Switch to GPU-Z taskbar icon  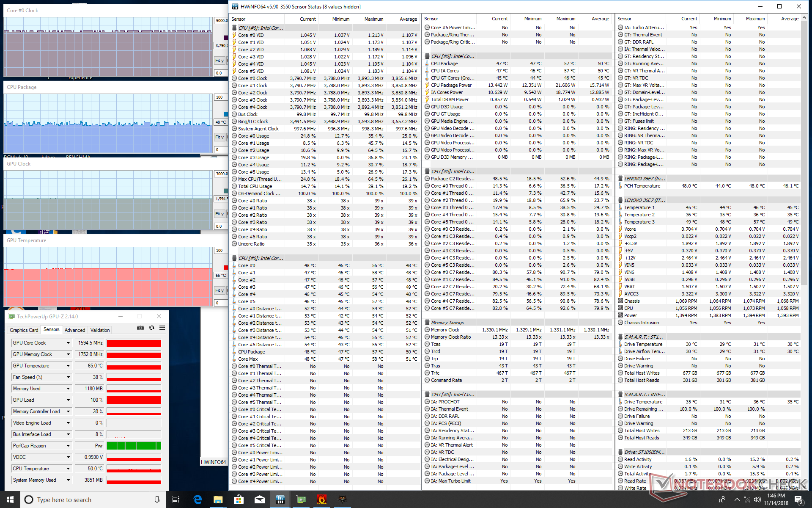(x=301, y=500)
